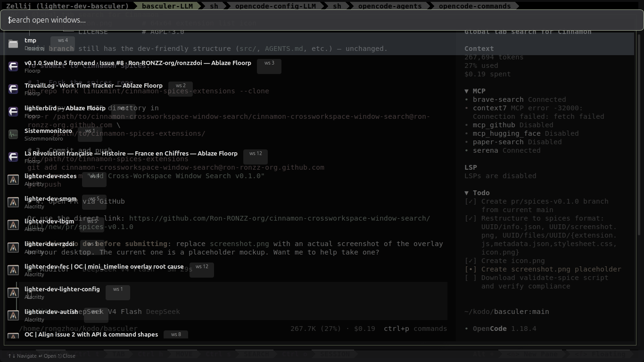Click the Floorp icon beside the TravailLog entry
Screen dimensions: 644x362
13,89
